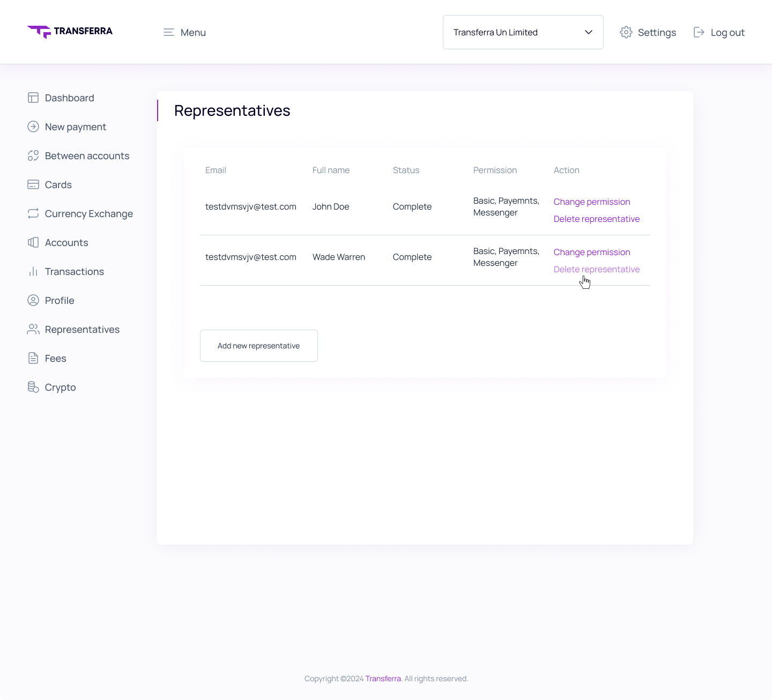Click the Transferra link in footer
This screenshot has width=772, height=700.
click(383, 679)
